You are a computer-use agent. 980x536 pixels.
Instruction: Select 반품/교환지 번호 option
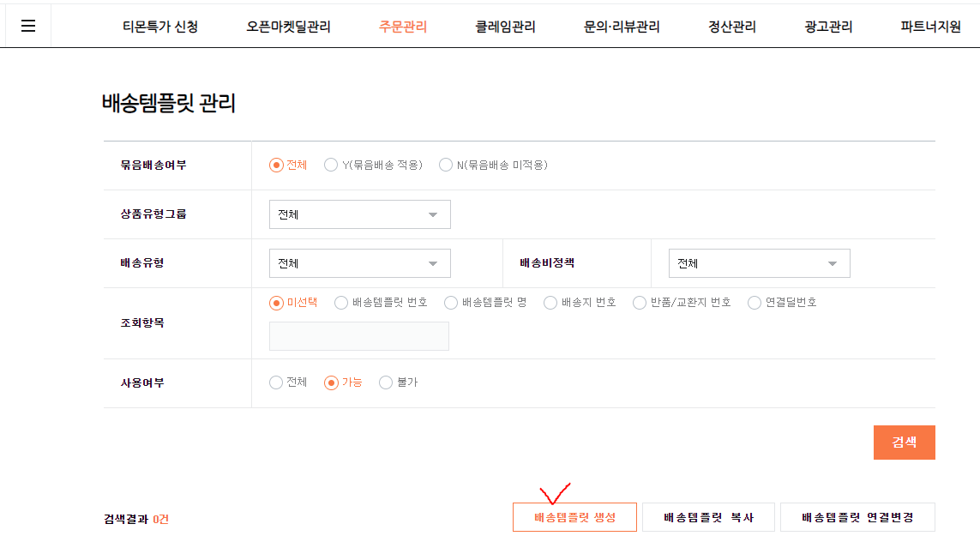point(640,302)
